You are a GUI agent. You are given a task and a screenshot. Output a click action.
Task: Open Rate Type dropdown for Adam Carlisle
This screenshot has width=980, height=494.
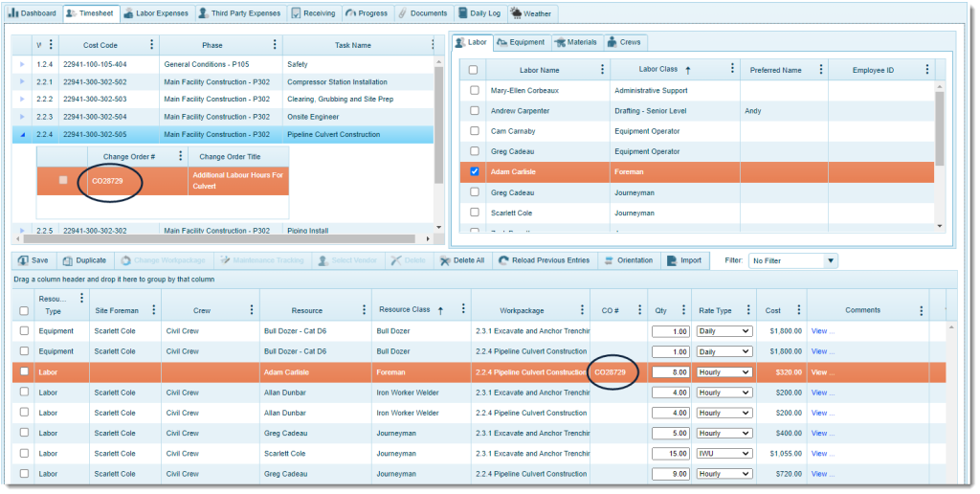pos(724,372)
